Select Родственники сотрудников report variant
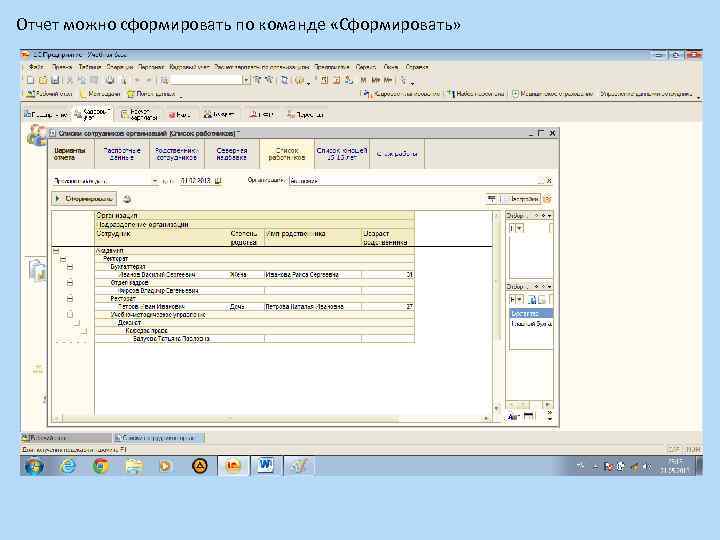The width and height of the screenshot is (720, 540). 177,154
